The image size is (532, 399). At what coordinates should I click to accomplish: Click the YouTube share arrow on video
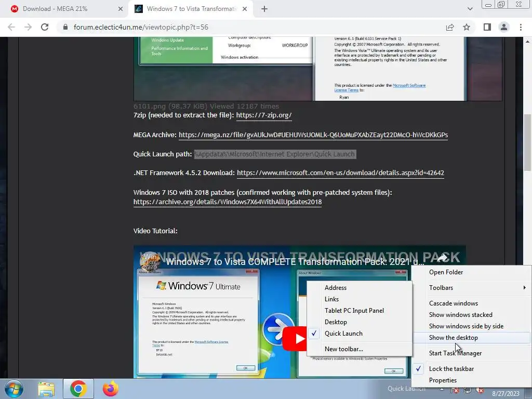click(x=443, y=258)
